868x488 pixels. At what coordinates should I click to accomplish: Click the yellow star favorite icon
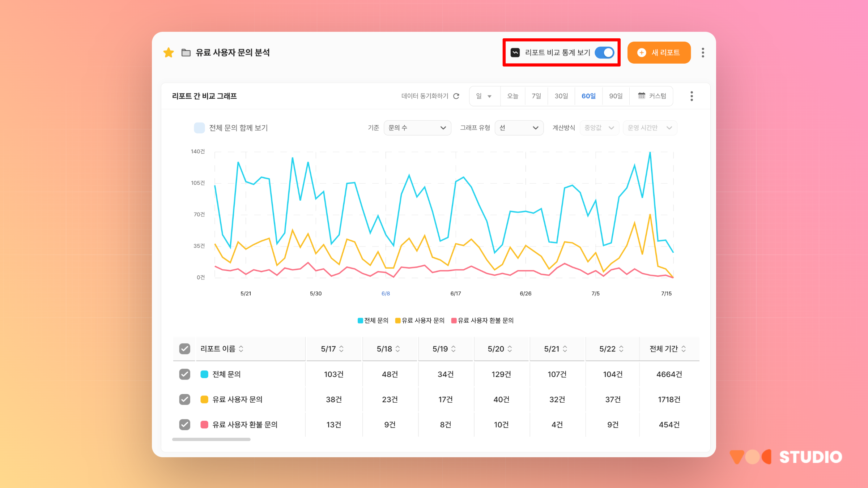click(169, 53)
